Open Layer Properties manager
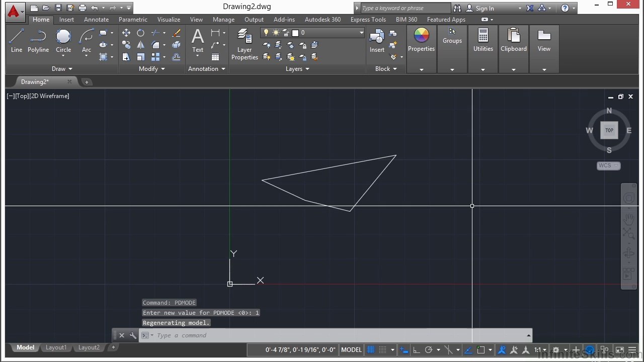Image resolution: width=644 pixels, height=362 pixels. coord(245,44)
